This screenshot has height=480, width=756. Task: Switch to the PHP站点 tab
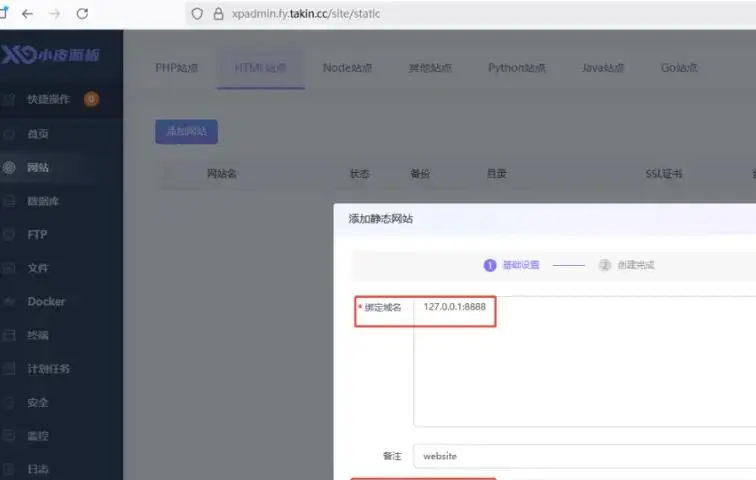pos(177,68)
